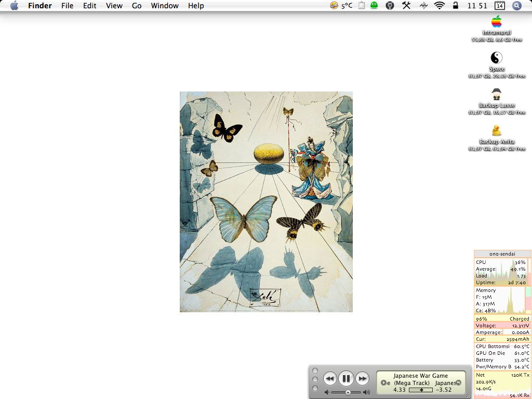This screenshot has height=399, width=532.
Task: Open the clipboard menu bar icon
Action: click(362, 5)
